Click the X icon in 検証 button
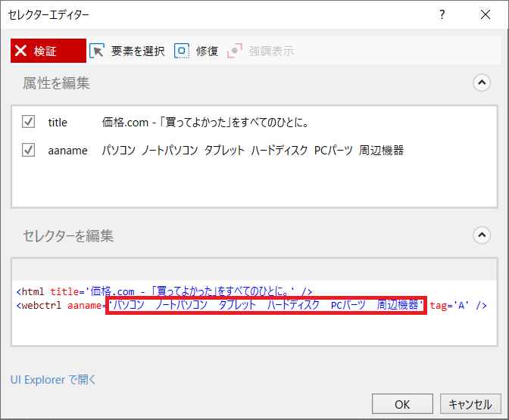Viewport: 509px width, 420px height. pyautogui.click(x=20, y=51)
